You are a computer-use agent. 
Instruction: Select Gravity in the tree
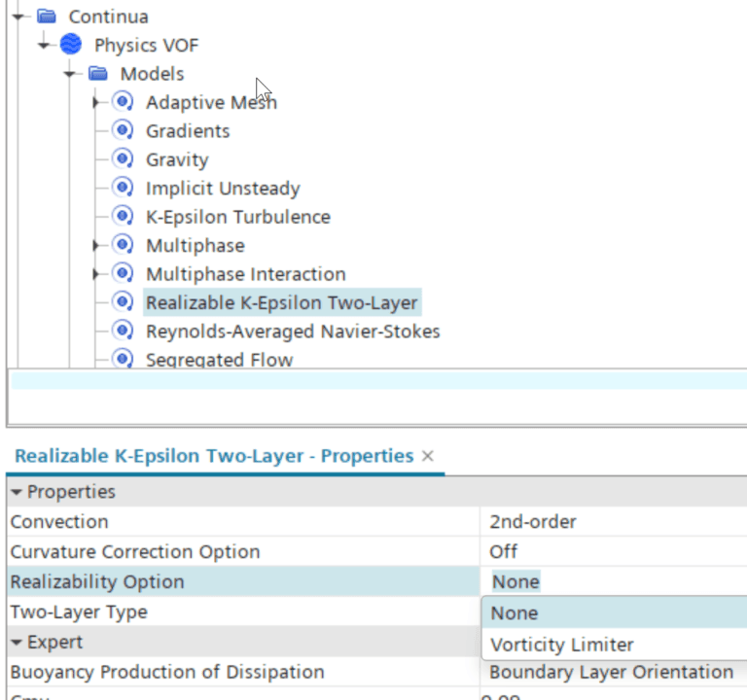[x=177, y=159]
